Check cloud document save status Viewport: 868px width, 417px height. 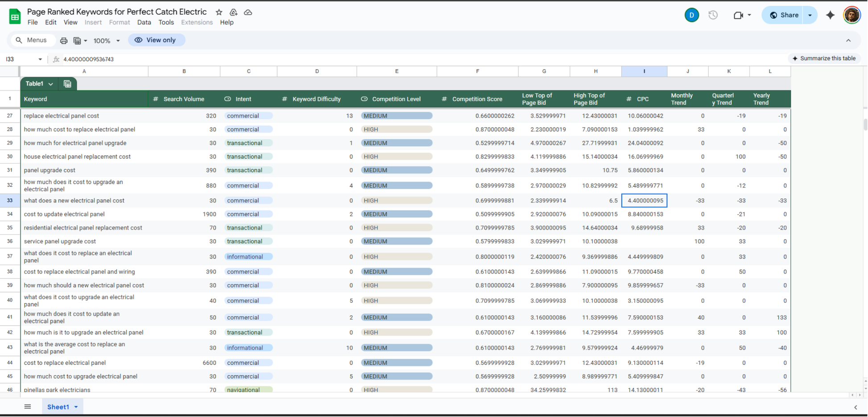point(248,12)
